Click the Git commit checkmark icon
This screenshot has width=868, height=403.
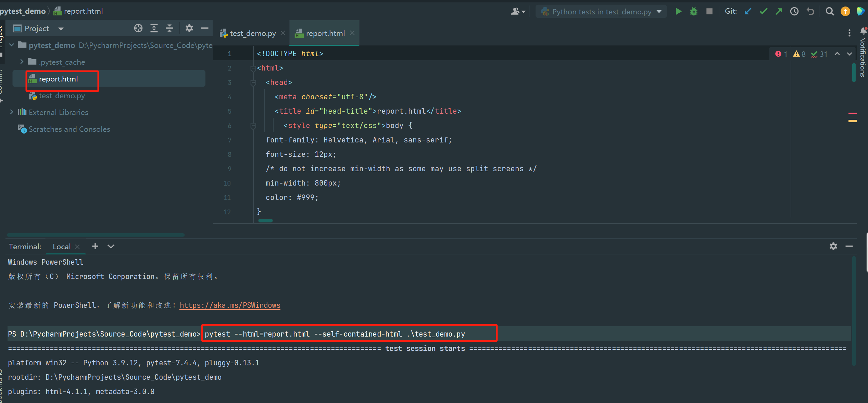[763, 12]
